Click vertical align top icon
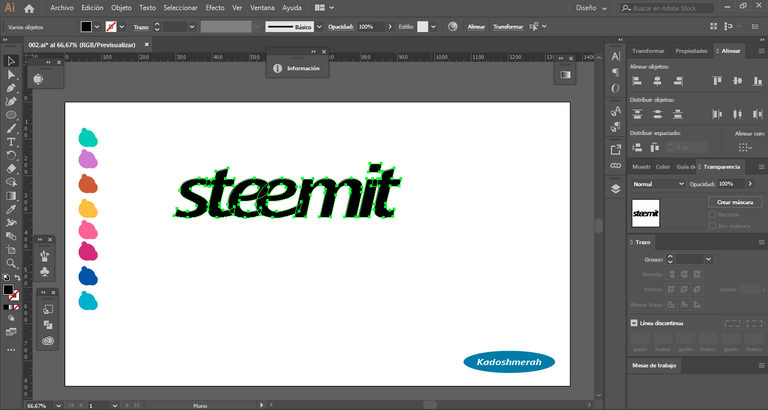Screen dimensions: 768x410 [x=717, y=81]
